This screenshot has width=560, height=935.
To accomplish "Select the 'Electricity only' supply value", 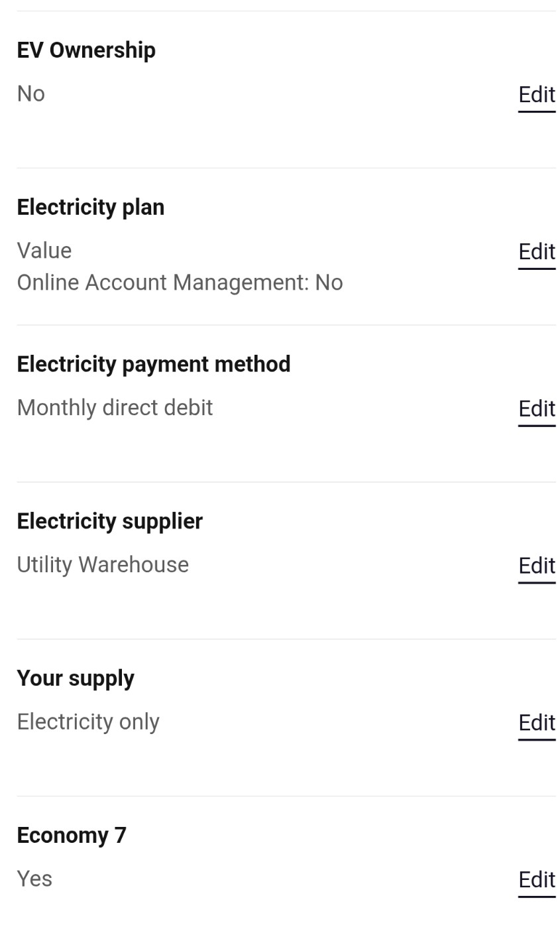I will coord(88,722).
